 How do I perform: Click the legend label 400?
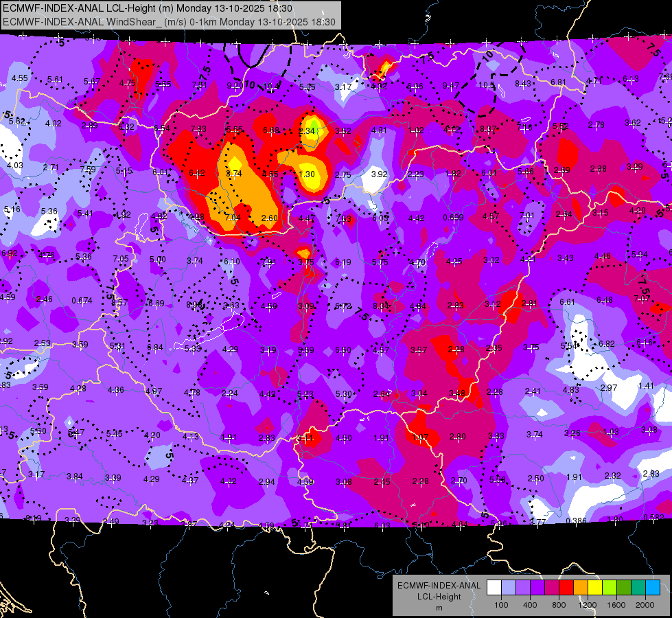pos(530,605)
